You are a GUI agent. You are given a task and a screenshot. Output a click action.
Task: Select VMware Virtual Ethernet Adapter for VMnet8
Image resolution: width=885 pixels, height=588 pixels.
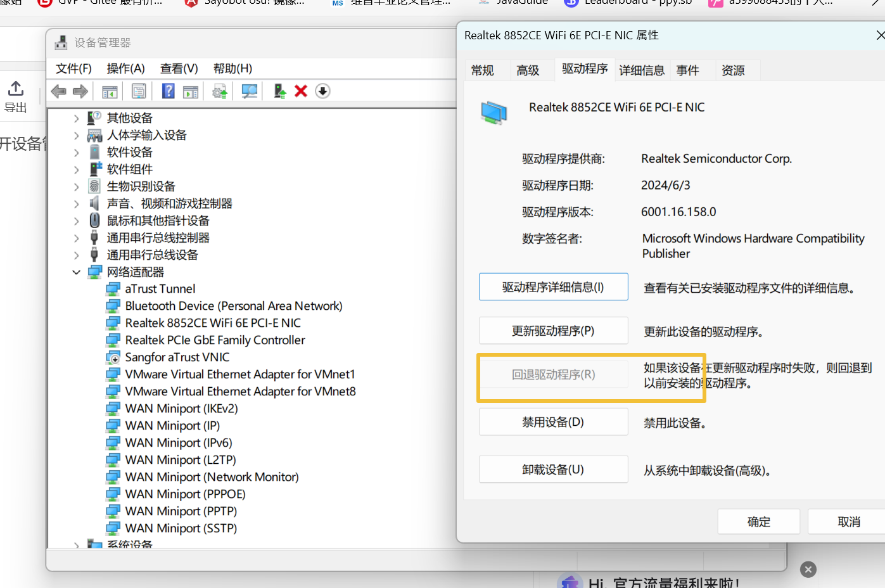[241, 392]
